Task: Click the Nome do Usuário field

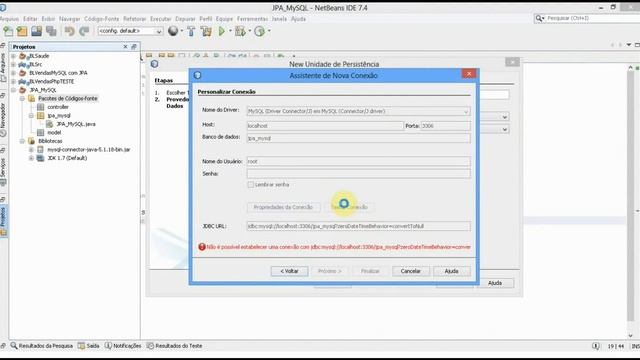Action: coord(358,162)
